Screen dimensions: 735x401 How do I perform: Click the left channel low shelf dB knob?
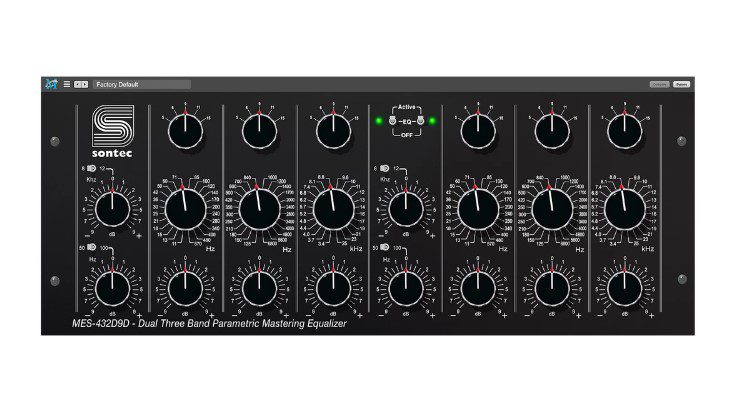pos(112,288)
